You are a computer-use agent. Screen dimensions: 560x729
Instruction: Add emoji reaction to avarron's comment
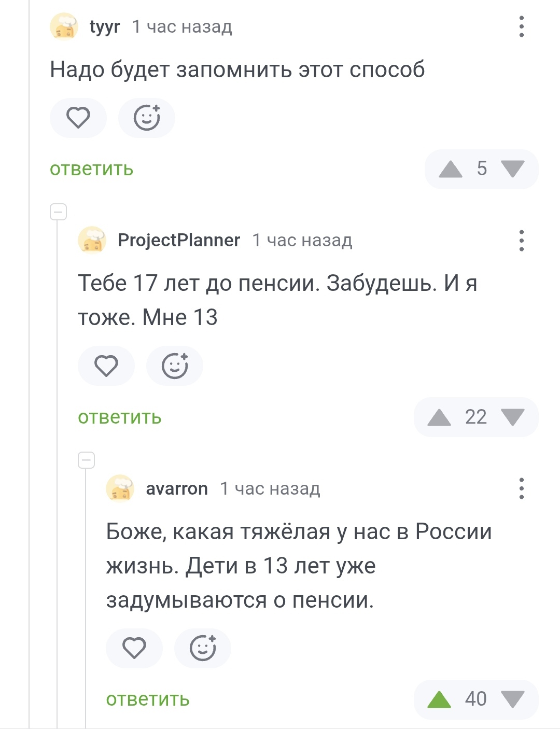coord(203,648)
